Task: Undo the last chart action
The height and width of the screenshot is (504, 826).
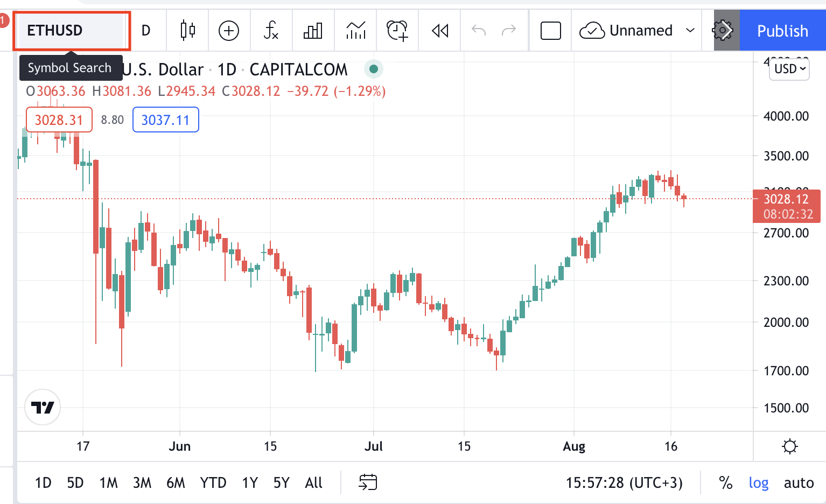Action: [x=478, y=31]
